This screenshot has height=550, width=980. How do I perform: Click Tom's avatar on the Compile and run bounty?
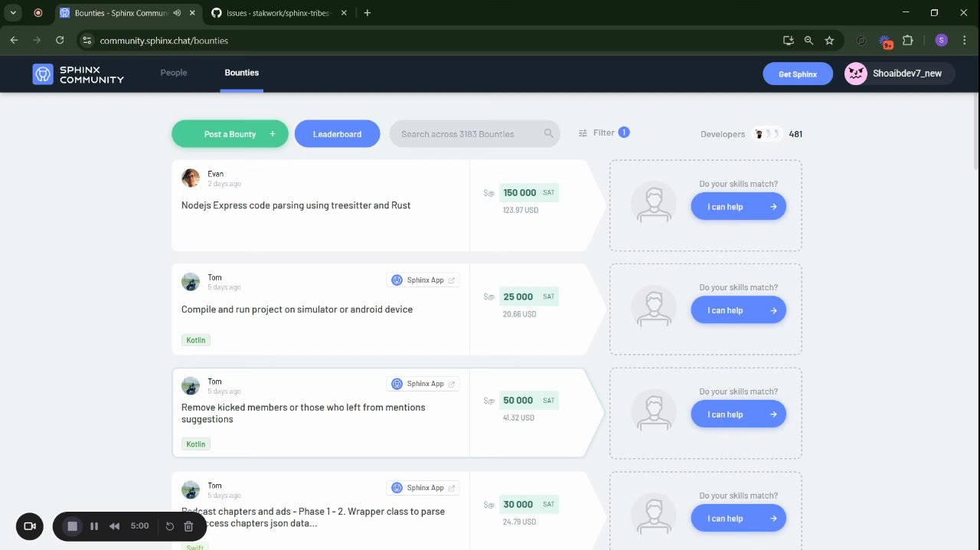[x=191, y=282]
